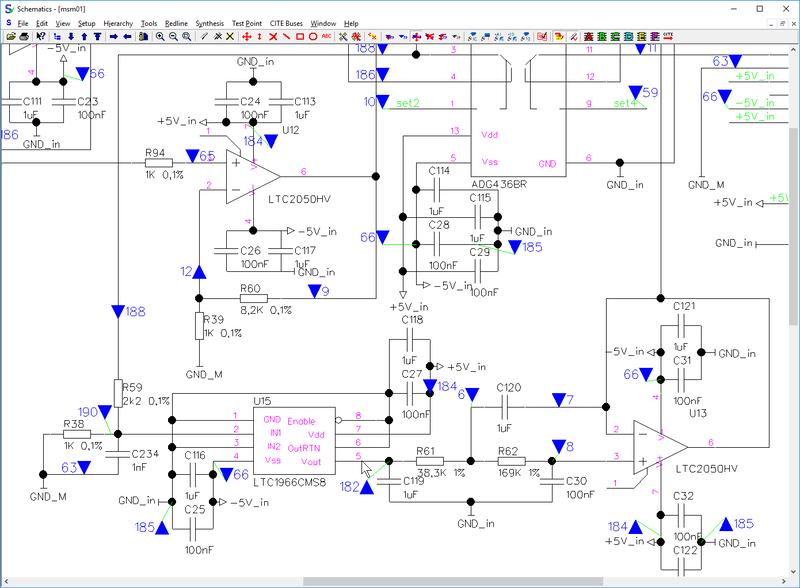Image resolution: width=800 pixels, height=588 pixels.
Task: Click the binoculars find icon
Action: click(143, 36)
